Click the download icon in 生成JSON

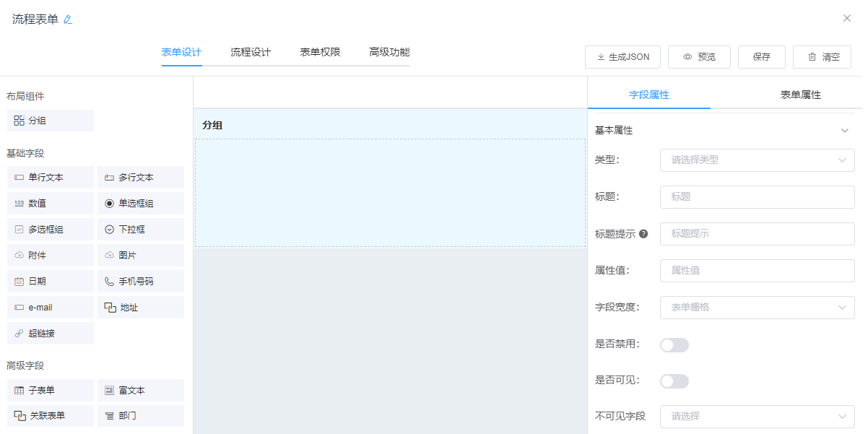coord(601,57)
